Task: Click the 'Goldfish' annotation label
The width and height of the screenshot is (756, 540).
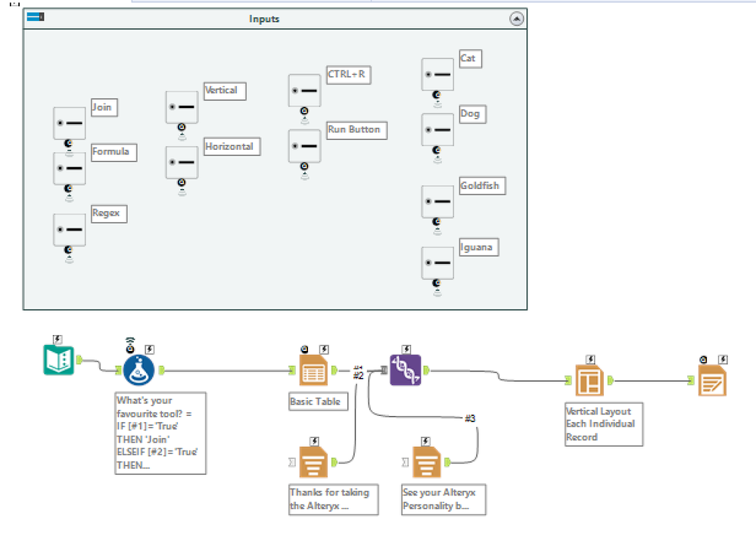Action: [482, 186]
